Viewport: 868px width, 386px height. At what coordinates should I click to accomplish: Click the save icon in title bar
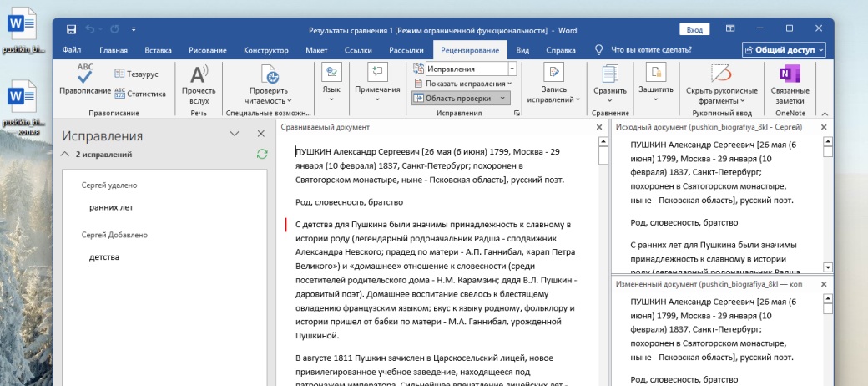pyautogui.click(x=72, y=29)
